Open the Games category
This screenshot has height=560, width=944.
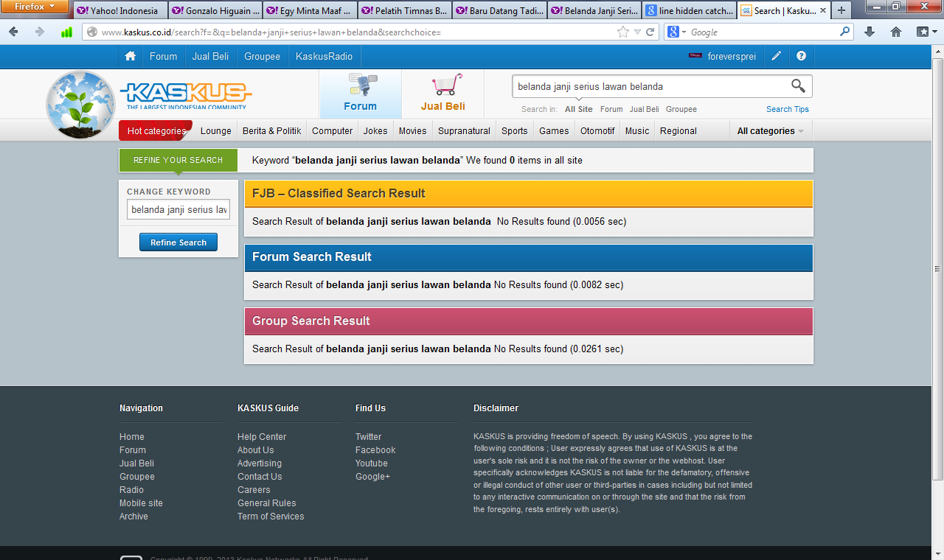coord(554,130)
